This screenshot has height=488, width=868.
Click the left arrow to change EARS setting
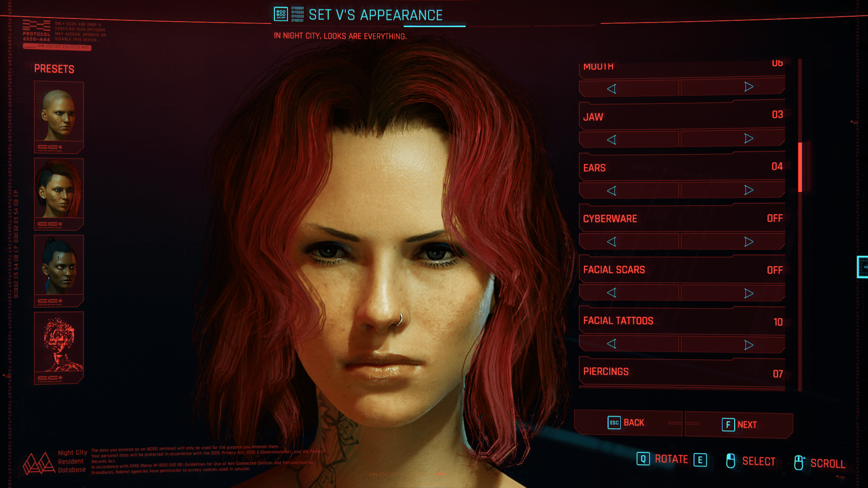click(611, 190)
